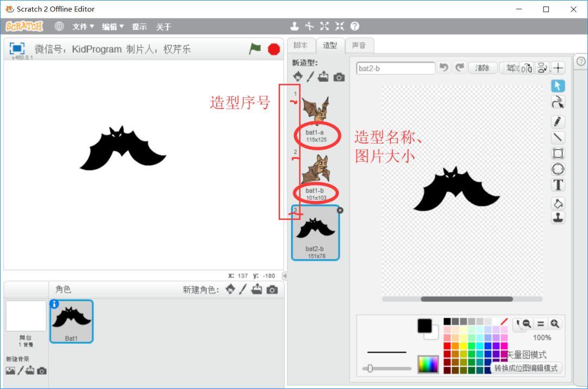Take new costume from camera

pos(339,77)
